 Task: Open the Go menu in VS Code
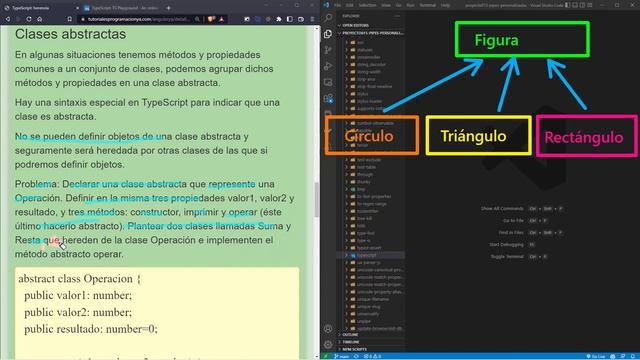click(399, 5)
